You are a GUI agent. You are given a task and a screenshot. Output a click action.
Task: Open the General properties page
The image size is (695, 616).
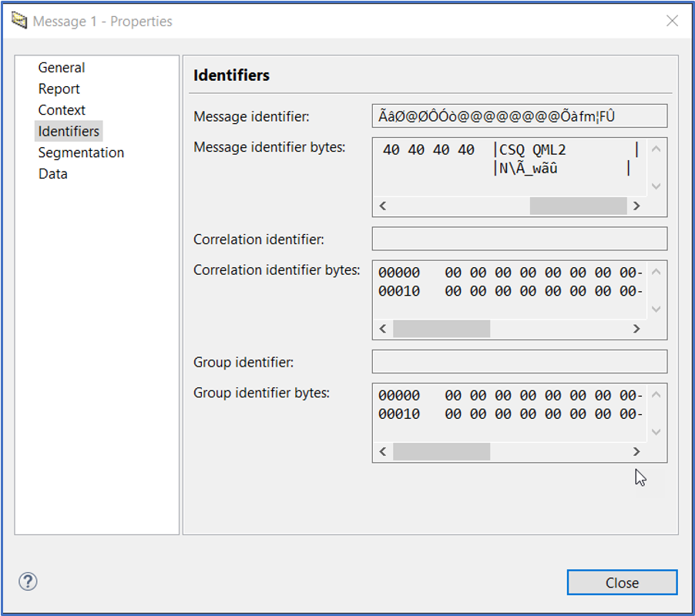[62, 68]
